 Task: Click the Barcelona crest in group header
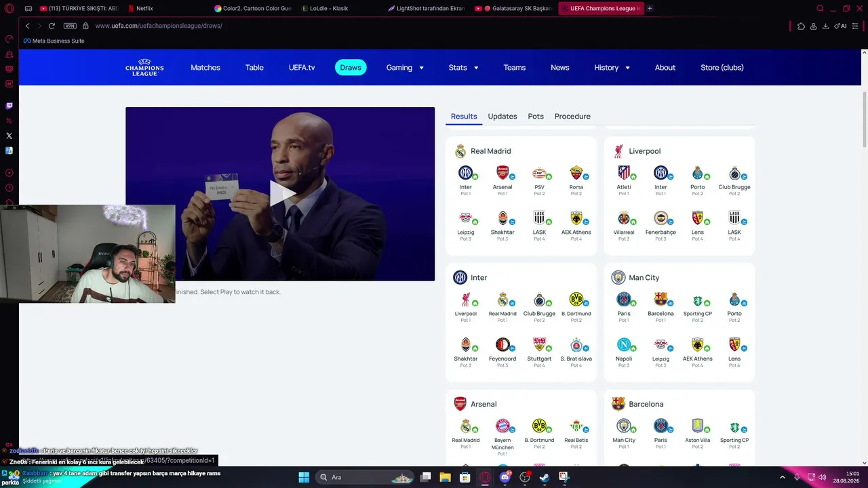pos(618,404)
